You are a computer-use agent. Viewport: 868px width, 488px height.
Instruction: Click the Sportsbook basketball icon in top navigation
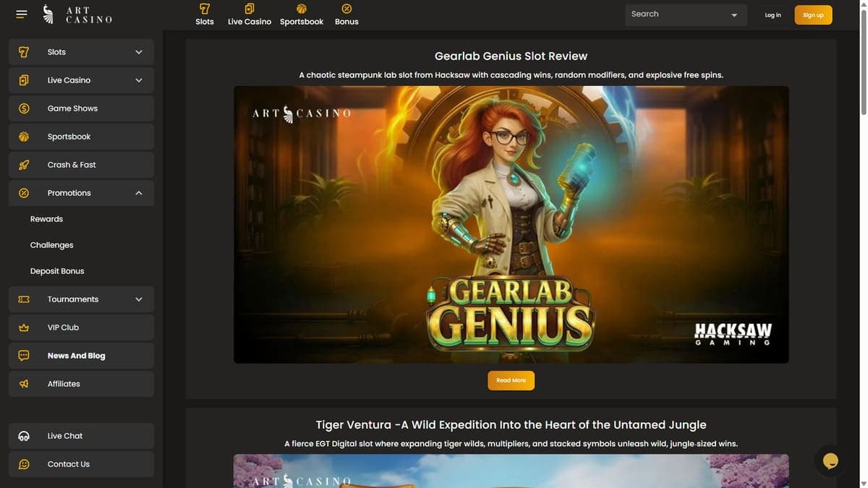pyautogui.click(x=302, y=9)
